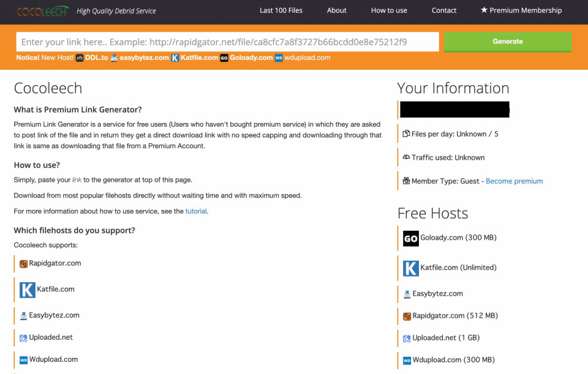The image size is (588, 374).
Task: Click the Cocoleech page heading
Action: [48, 88]
